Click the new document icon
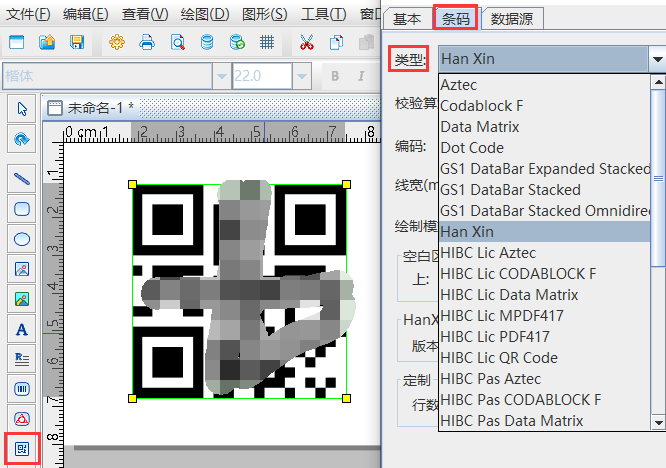This screenshot has width=666, height=468. [x=17, y=42]
